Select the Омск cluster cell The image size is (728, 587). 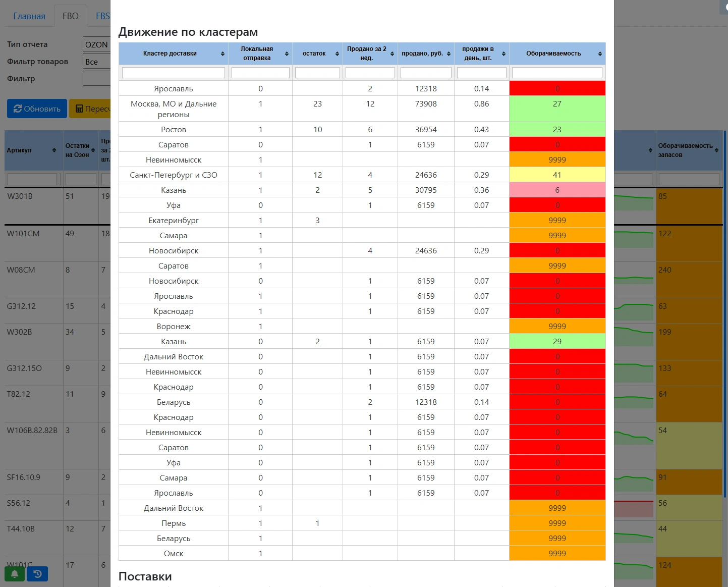pyautogui.click(x=174, y=554)
